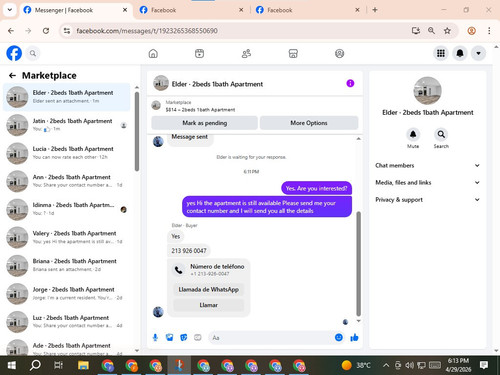
Task: Open the Video/Reels icon in top nav
Action: click(199, 53)
